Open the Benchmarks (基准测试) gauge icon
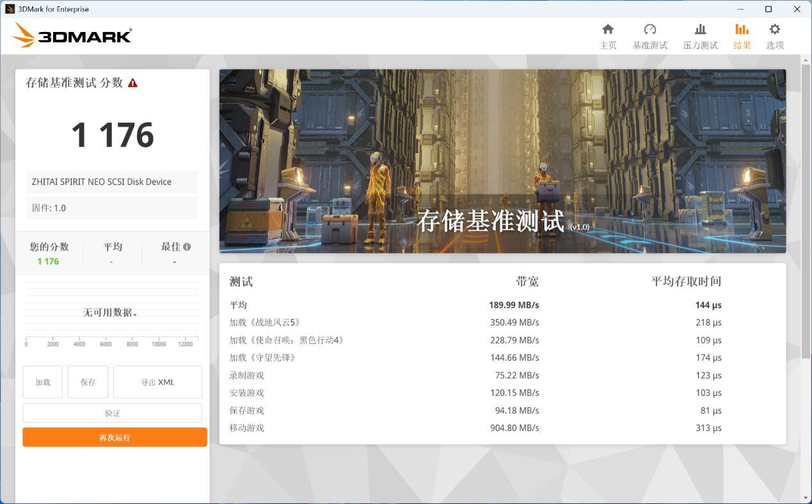The width and height of the screenshot is (812, 504). pos(649,29)
